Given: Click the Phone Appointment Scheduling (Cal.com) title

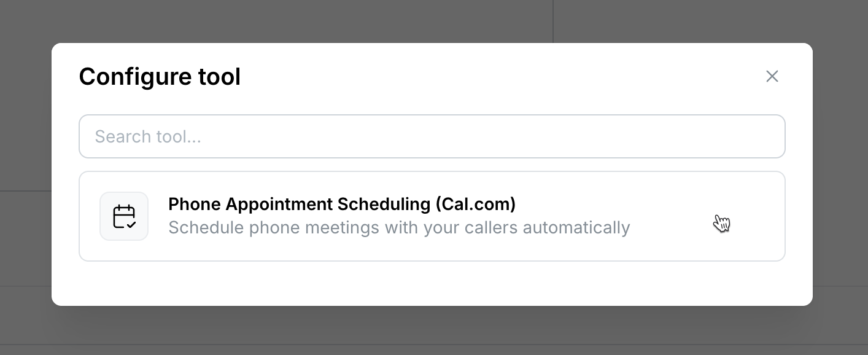Looking at the screenshot, I should pyautogui.click(x=342, y=204).
